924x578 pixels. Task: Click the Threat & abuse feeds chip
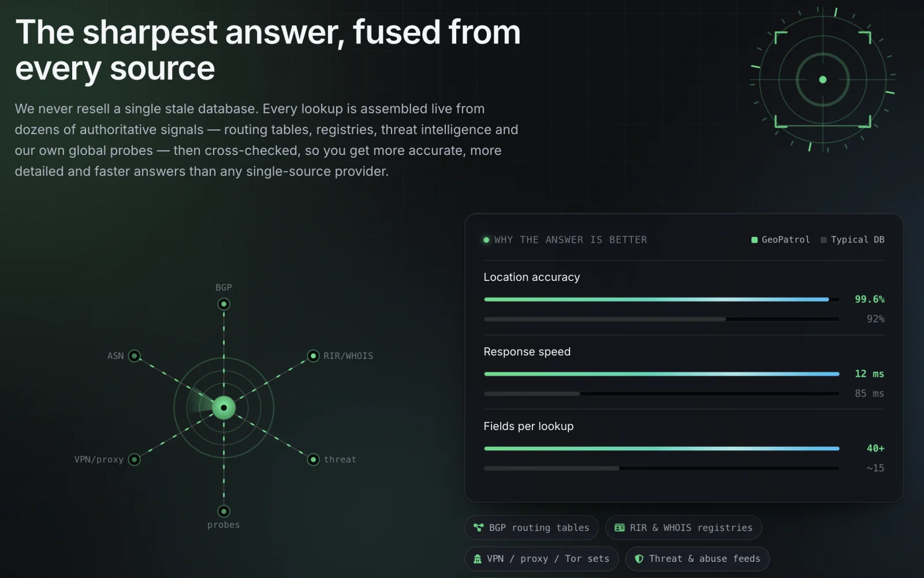(697, 559)
